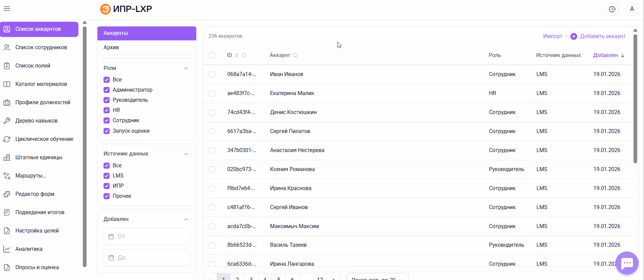Open Штатные единицы in the sidebar
This screenshot has height=280, width=644.
[39, 157]
